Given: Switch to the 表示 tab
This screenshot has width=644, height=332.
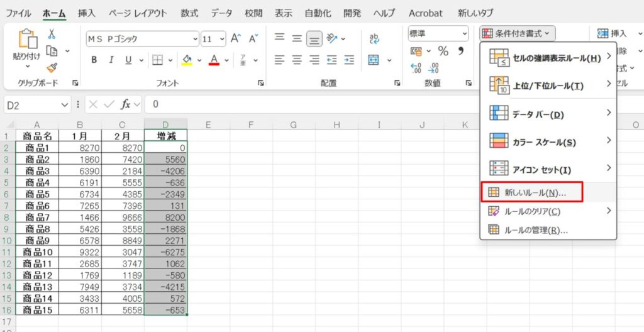Looking at the screenshot, I should click(x=284, y=13).
